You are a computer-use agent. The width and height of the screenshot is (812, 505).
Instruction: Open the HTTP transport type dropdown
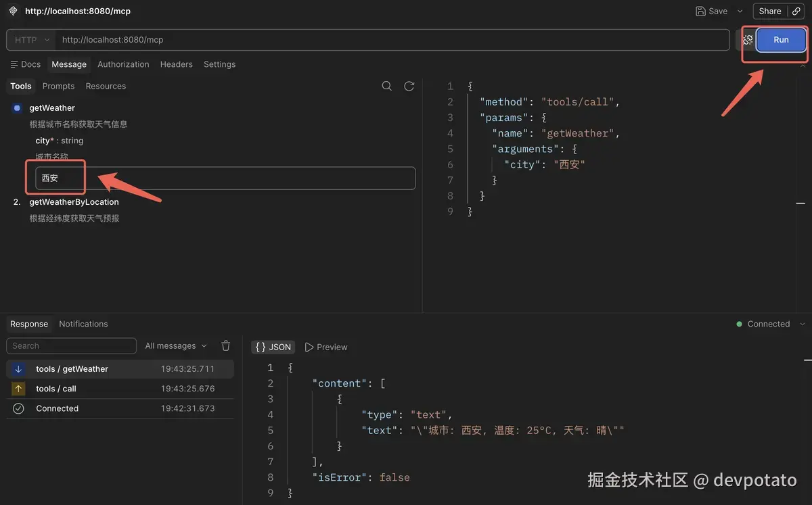31,40
